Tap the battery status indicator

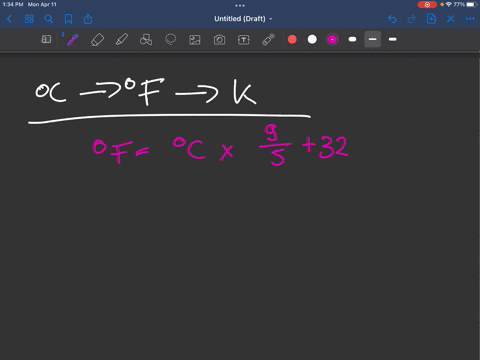pyautogui.click(x=472, y=5)
